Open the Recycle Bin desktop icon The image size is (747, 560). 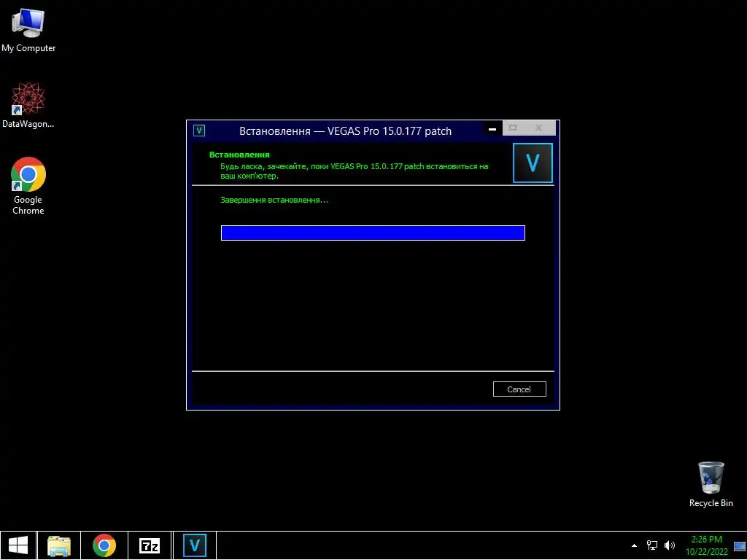(711, 484)
